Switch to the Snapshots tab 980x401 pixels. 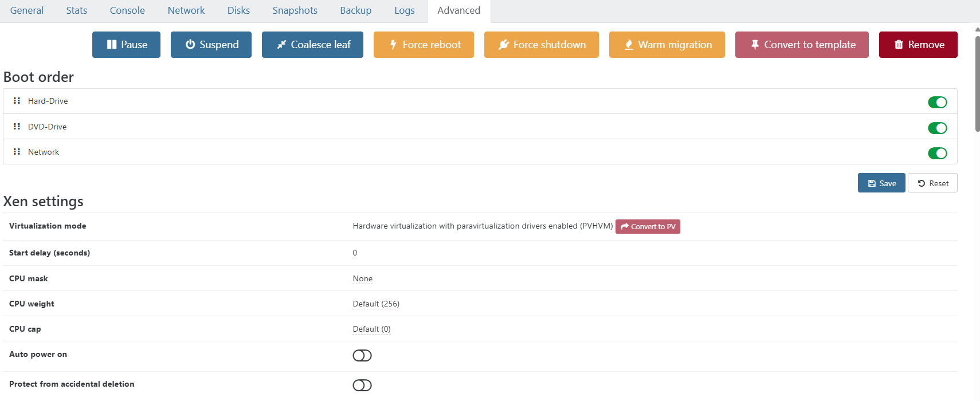[295, 11]
